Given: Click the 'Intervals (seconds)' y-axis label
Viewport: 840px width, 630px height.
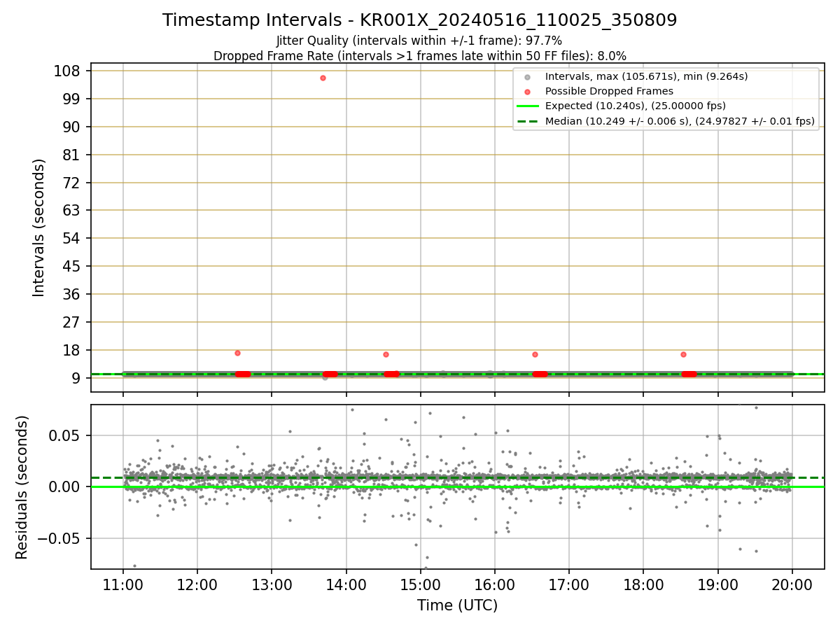Looking at the screenshot, I should point(39,227).
